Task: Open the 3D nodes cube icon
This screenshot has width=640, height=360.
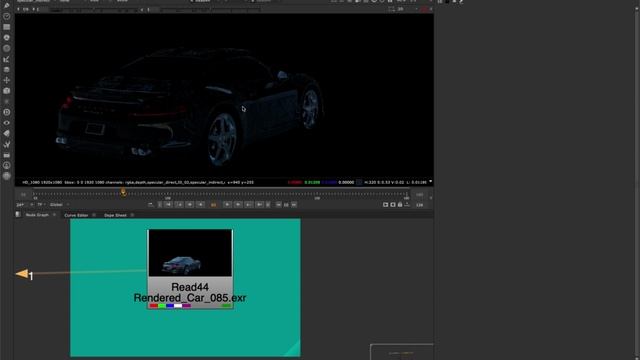Action: [7, 91]
